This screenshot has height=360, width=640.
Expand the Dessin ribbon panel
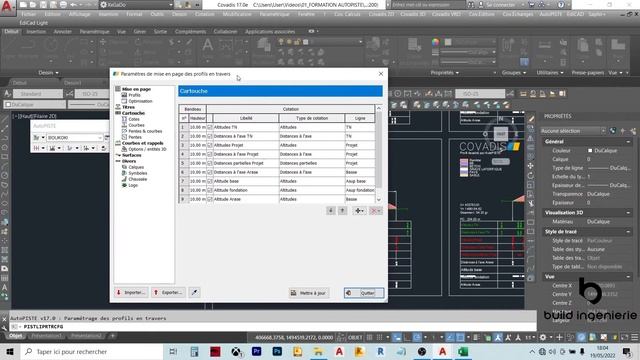point(48,73)
